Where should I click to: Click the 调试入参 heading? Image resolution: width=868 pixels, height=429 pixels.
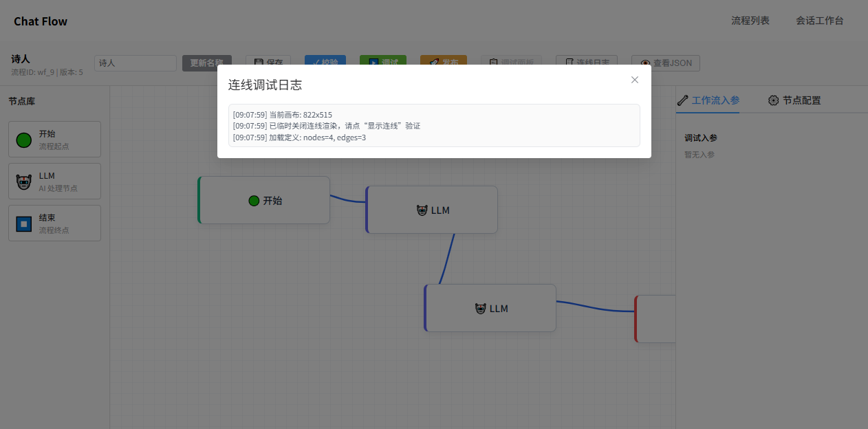pos(701,137)
